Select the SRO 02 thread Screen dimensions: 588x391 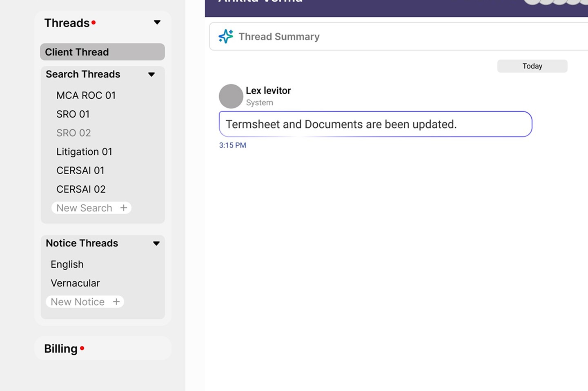(x=73, y=133)
